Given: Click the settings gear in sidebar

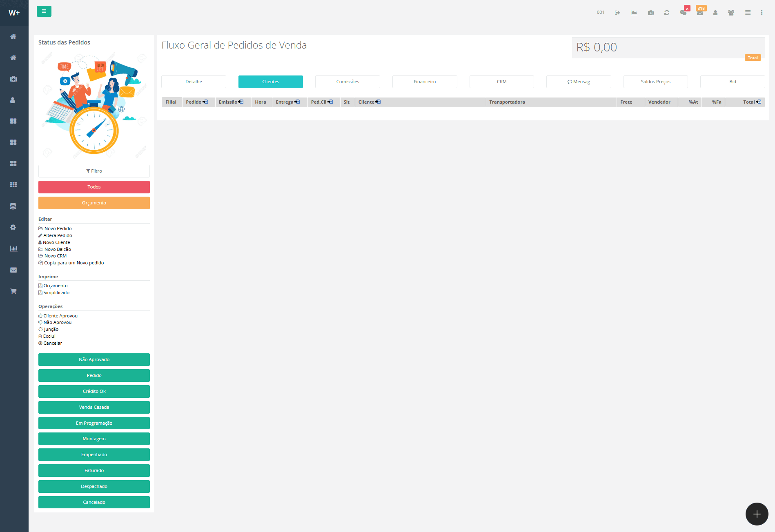Looking at the screenshot, I should [13, 227].
